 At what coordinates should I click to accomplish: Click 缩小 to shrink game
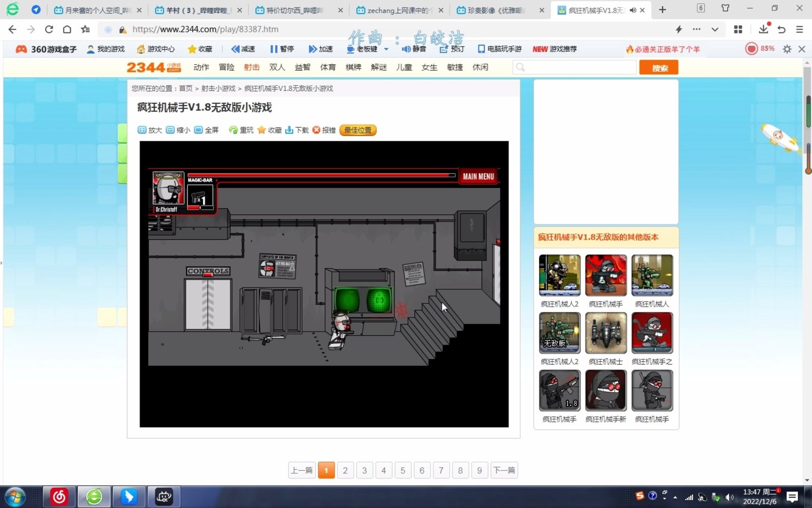178,130
